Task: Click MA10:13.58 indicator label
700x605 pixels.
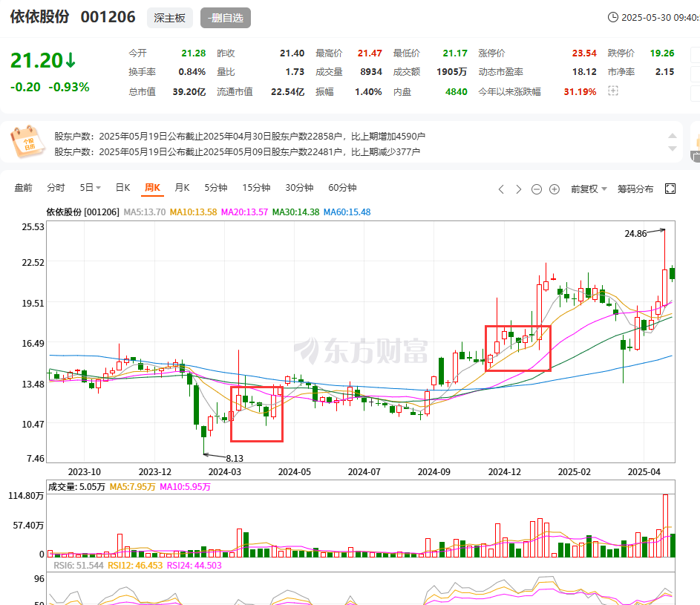Action: click(193, 212)
